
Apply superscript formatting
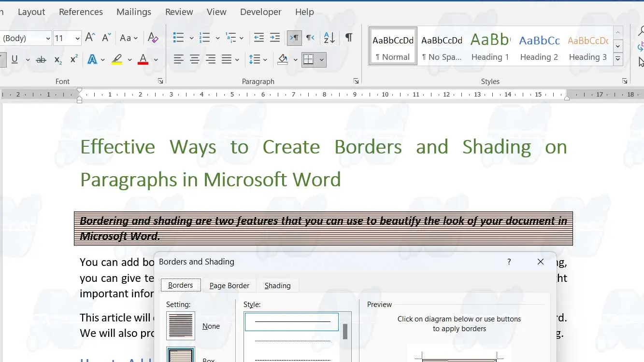(74, 60)
